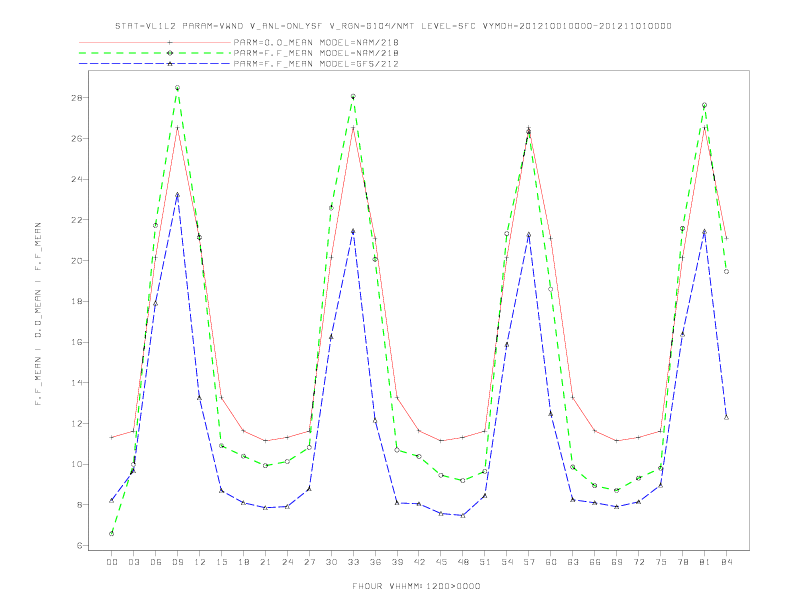Click the x-axis tick label 84
792x612 pixels.
[726, 562]
